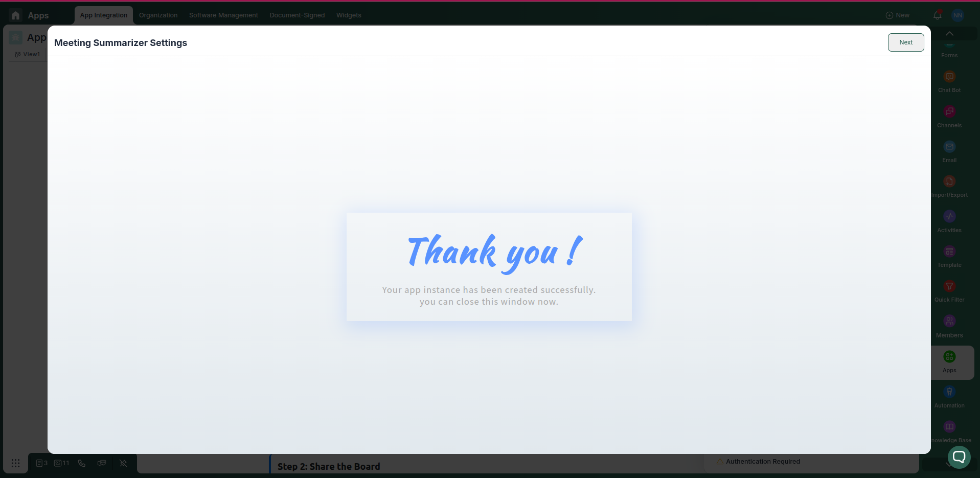Open the NN user profile menu
980x478 pixels.
tap(958, 15)
